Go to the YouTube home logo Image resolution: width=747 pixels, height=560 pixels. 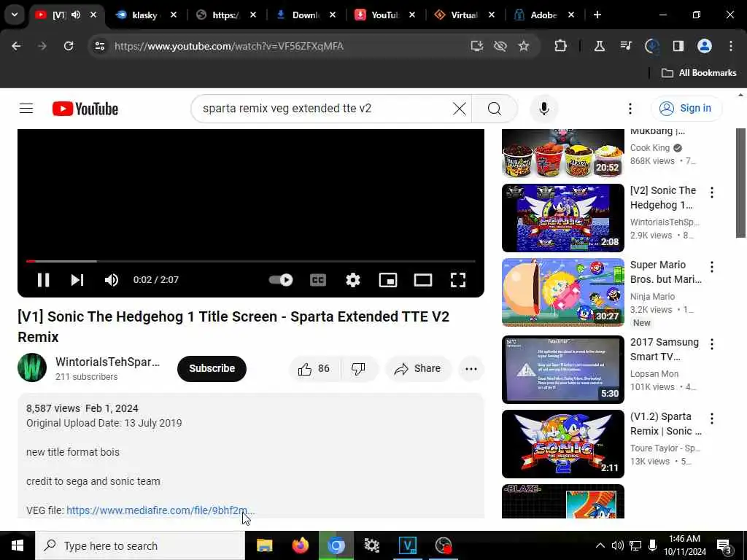[x=85, y=109]
